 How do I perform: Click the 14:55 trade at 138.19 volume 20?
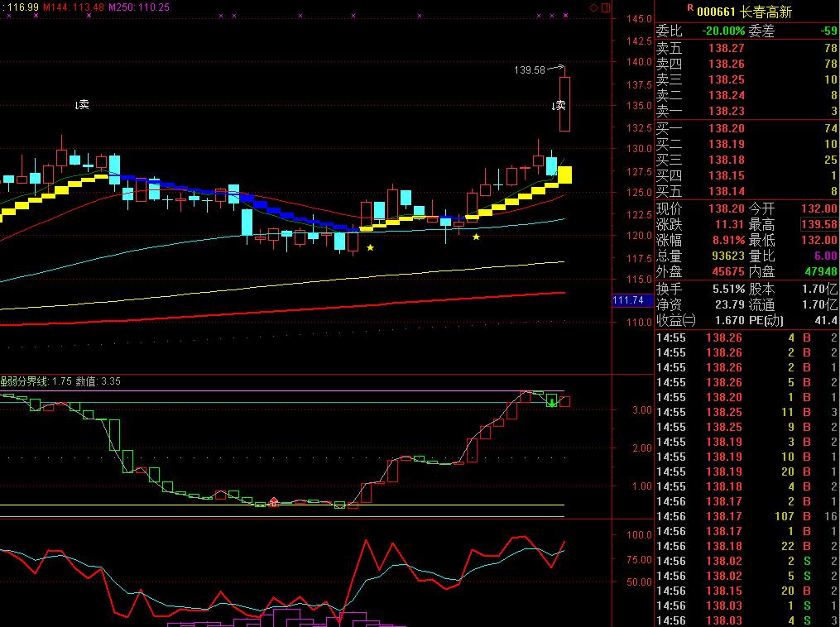(x=746, y=471)
